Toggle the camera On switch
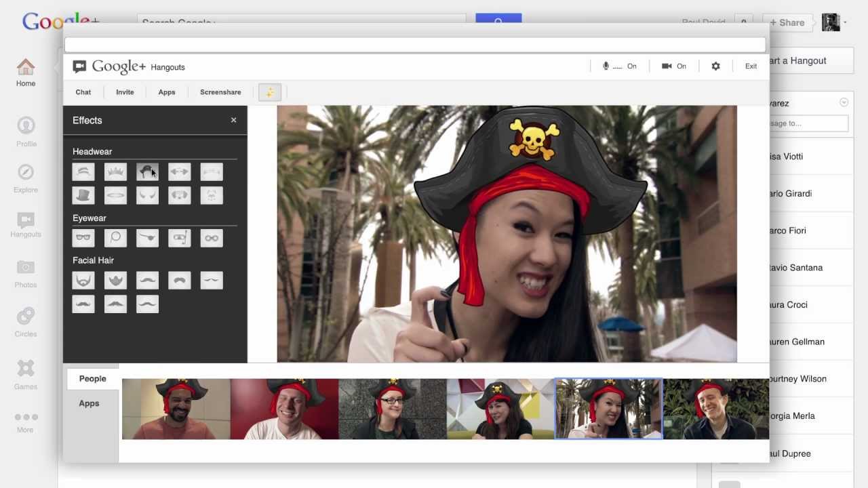This screenshot has width=868, height=488. point(674,66)
